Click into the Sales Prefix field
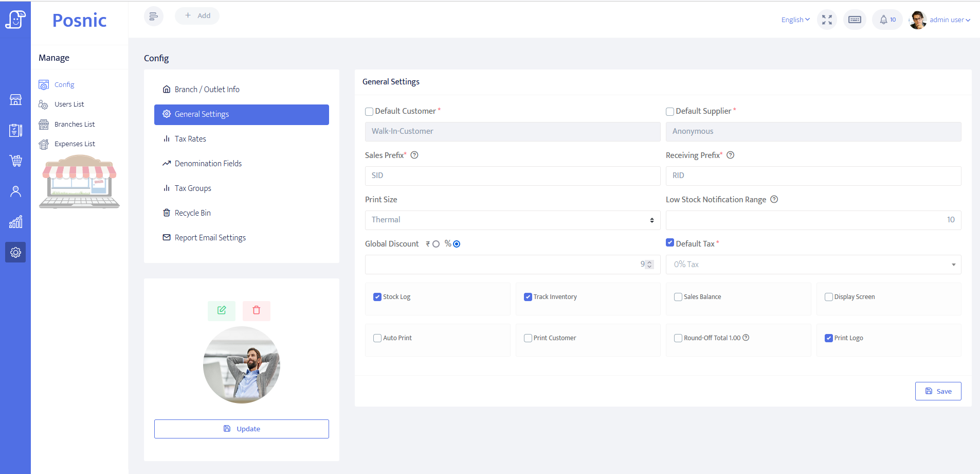The image size is (980, 474). [512, 175]
